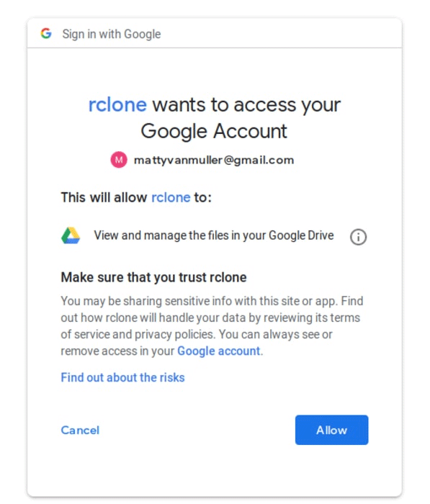Select the mattyvanmuller@gmail.com account email
The height and width of the screenshot is (504, 430).
click(214, 160)
